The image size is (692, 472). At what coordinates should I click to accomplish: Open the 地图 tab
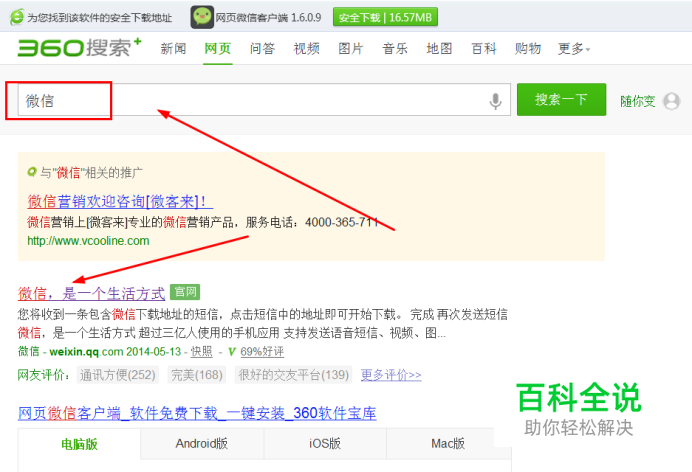[x=439, y=48]
